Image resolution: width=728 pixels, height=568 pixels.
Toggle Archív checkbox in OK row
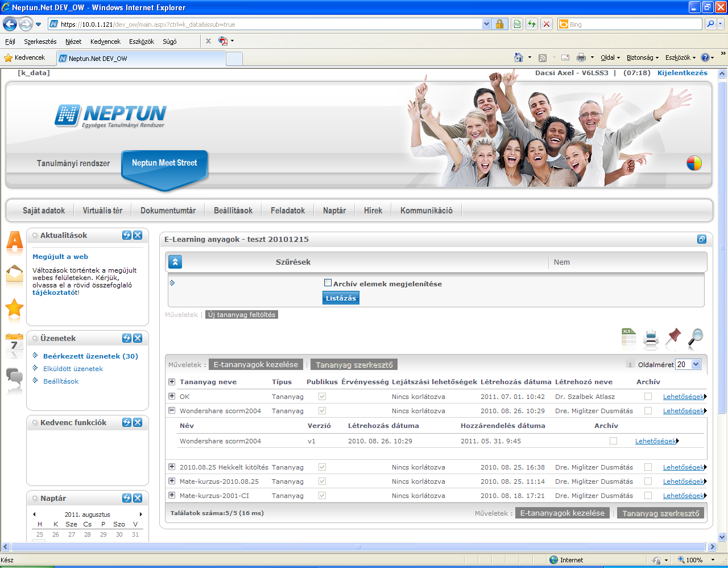[x=648, y=397]
